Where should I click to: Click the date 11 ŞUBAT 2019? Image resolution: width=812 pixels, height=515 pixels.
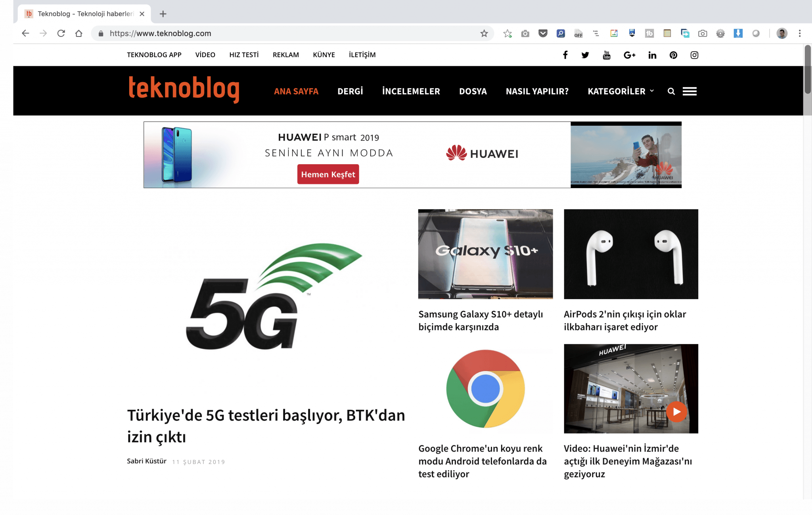[199, 462]
